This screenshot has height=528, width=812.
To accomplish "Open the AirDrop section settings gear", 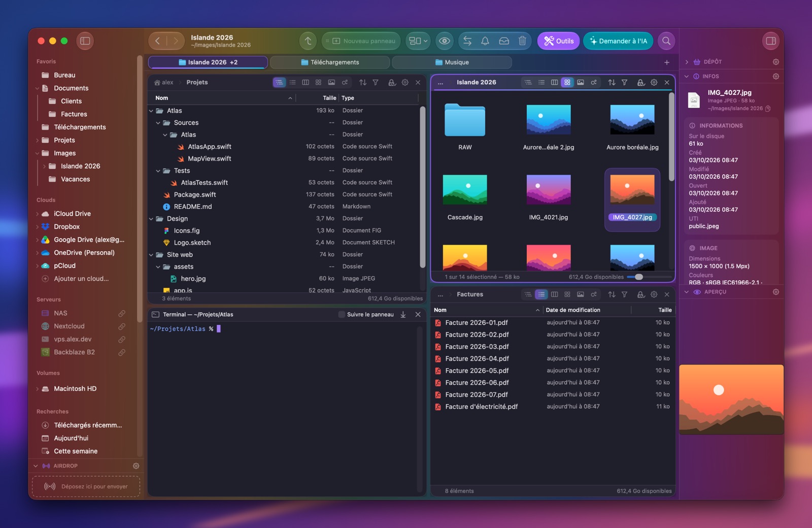I will click(136, 466).
